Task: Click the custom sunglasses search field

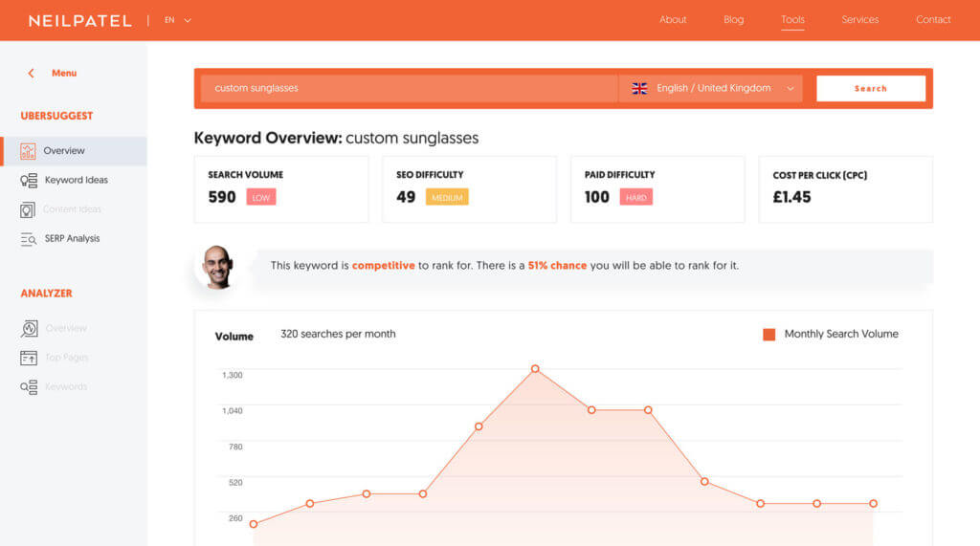Action: [x=410, y=88]
